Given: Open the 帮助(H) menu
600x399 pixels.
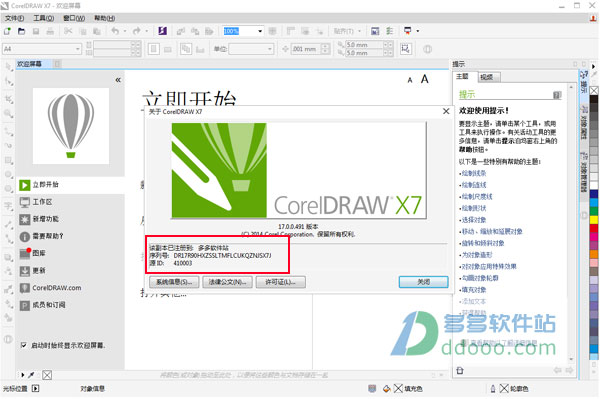Looking at the screenshot, I should click(x=104, y=18).
